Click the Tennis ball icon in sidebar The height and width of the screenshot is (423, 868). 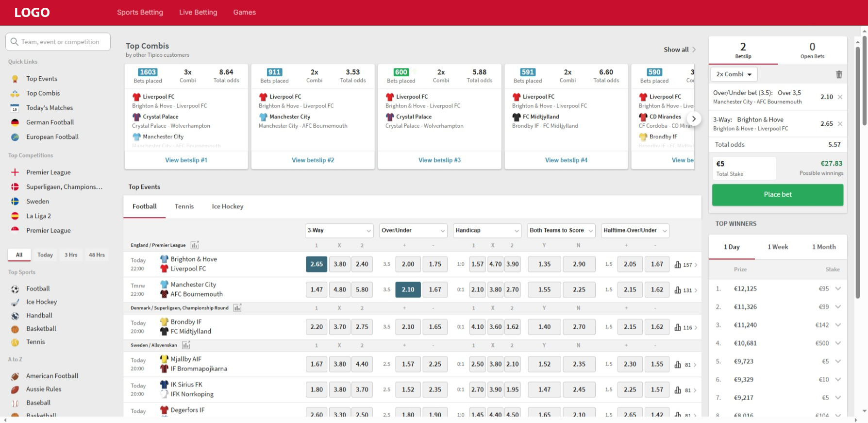coord(15,342)
